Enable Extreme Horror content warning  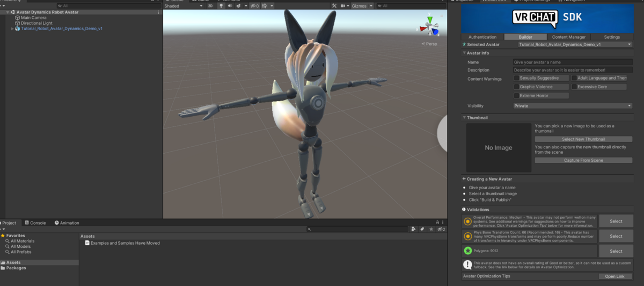tap(516, 95)
